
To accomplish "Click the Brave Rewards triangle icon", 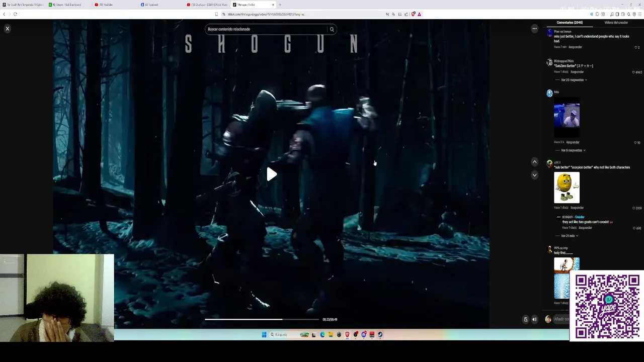I will pyautogui.click(x=419, y=14).
